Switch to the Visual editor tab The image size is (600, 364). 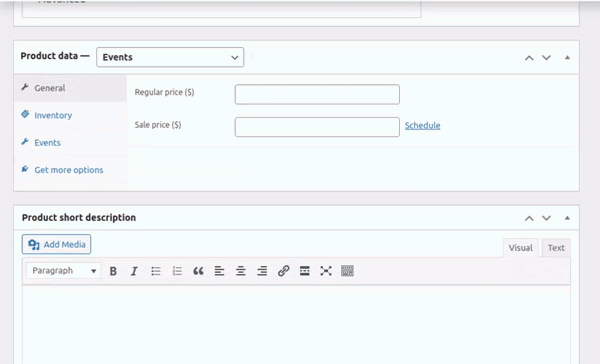pyautogui.click(x=520, y=248)
